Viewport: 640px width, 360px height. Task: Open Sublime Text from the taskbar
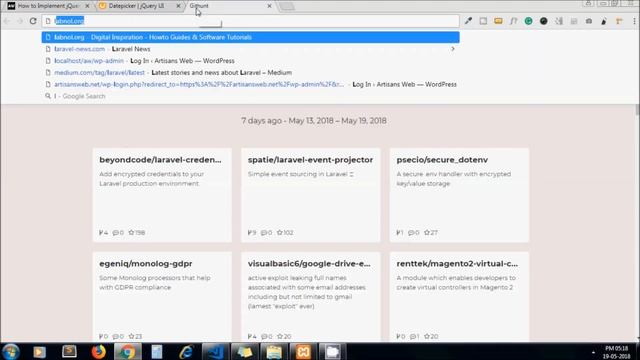(69, 351)
